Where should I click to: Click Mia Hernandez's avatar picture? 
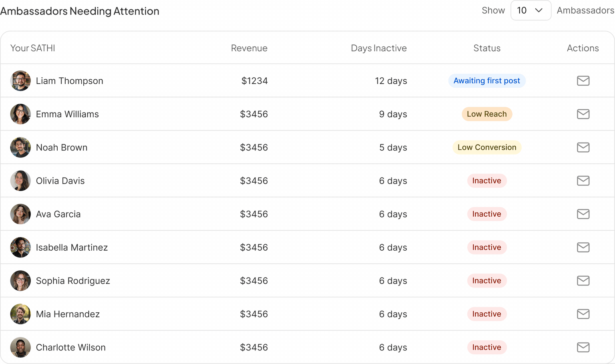pos(20,314)
